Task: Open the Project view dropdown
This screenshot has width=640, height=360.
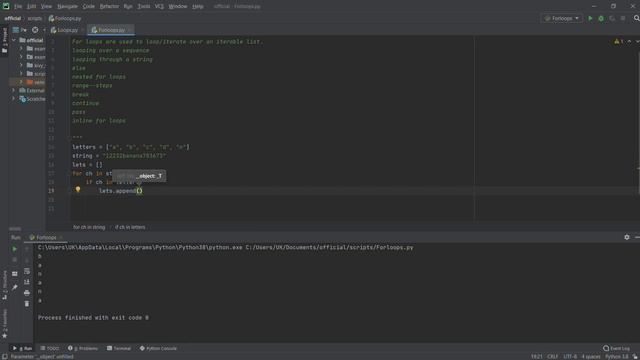Action: pyautogui.click(x=20, y=30)
